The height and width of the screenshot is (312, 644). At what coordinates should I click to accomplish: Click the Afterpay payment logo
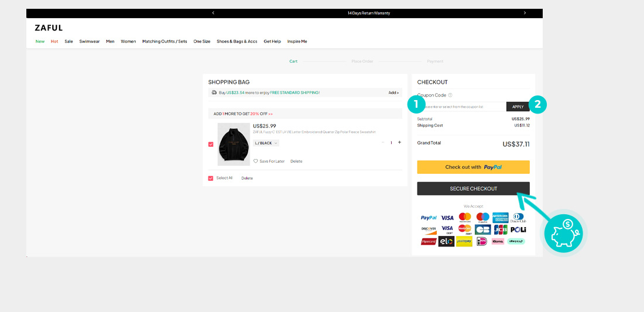point(516,241)
